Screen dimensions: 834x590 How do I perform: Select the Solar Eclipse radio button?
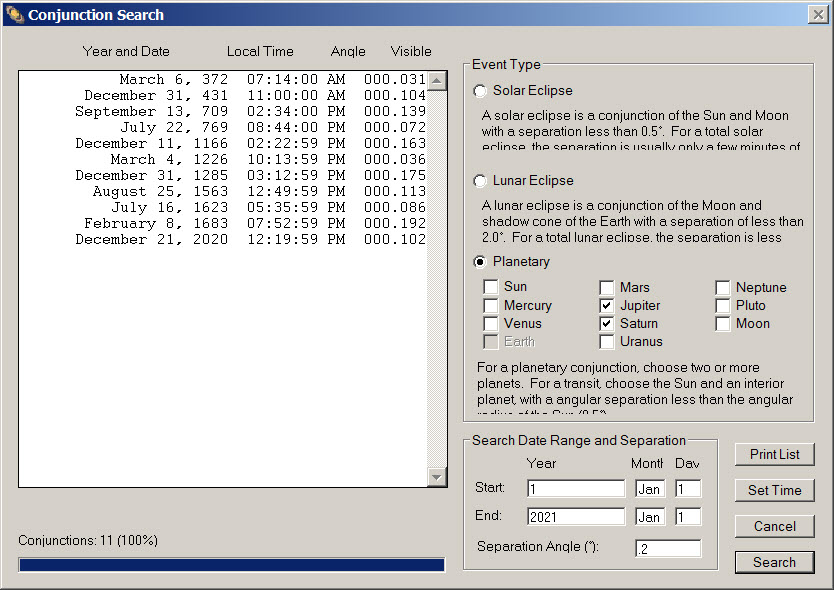[480, 91]
